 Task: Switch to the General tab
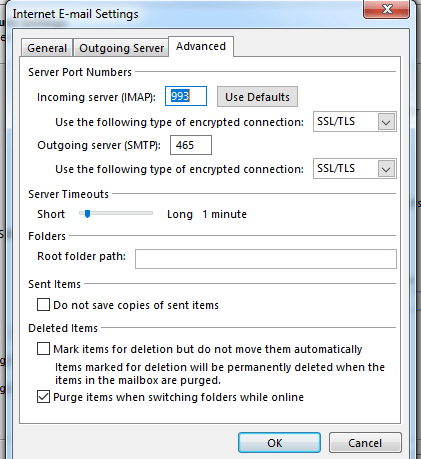pyautogui.click(x=47, y=48)
